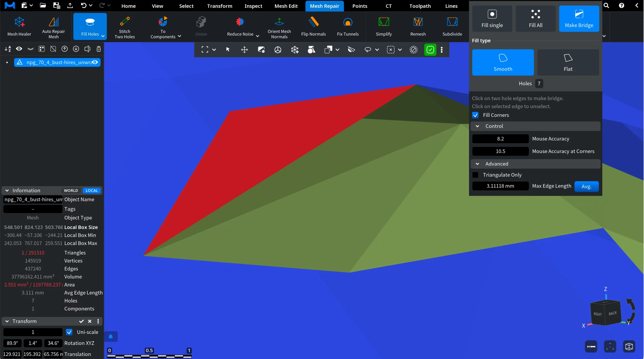Select the Fix Tunnels tool
Viewport: 644px width, 359px height.
pyautogui.click(x=348, y=26)
